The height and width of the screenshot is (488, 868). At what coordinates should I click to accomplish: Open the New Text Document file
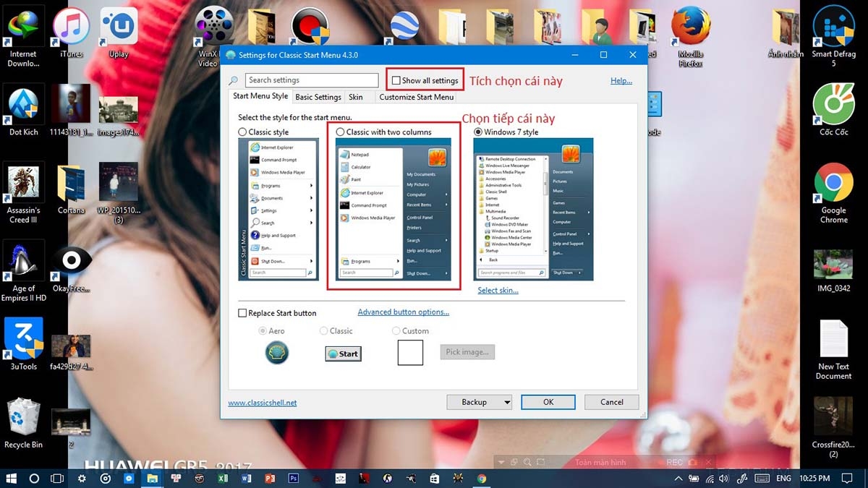pyautogui.click(x=833, y=349)
